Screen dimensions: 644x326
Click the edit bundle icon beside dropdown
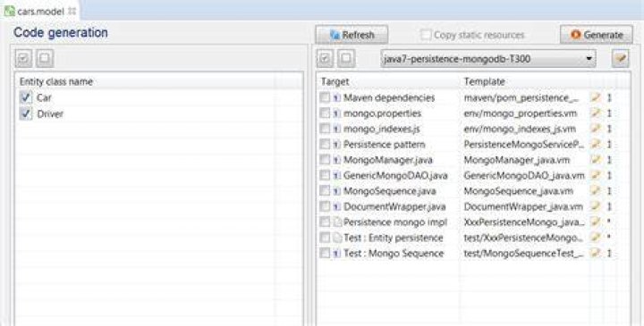point(621,59)
